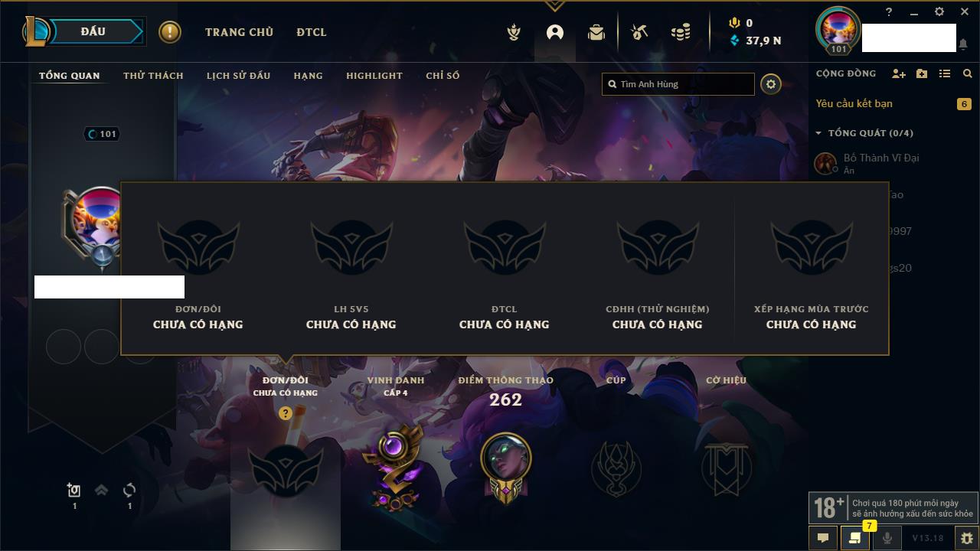This screenshot has height=551, width=980.
Task: Switch to the LỊCH SỬ ĐẤU tab
Action: [x=239, y=76]
